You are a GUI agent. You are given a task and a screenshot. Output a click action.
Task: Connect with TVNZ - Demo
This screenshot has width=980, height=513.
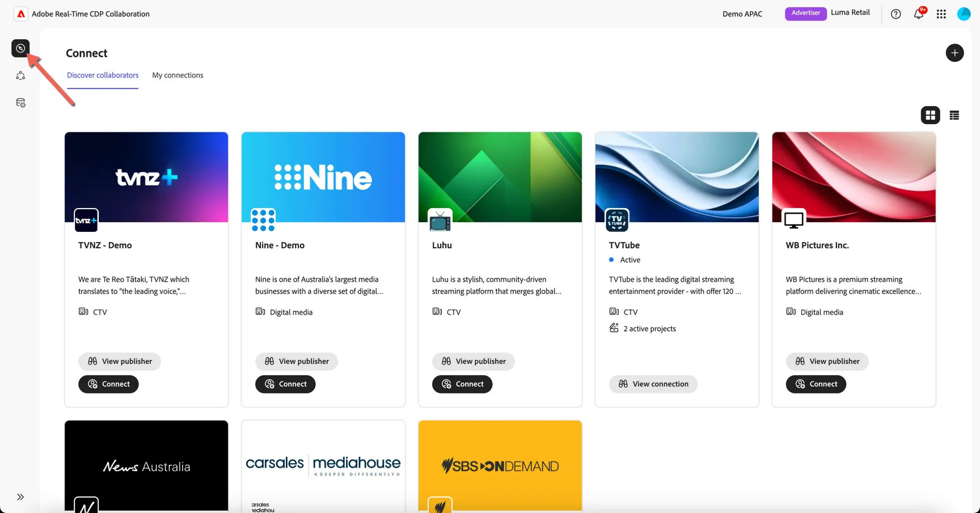pos(108,384)
